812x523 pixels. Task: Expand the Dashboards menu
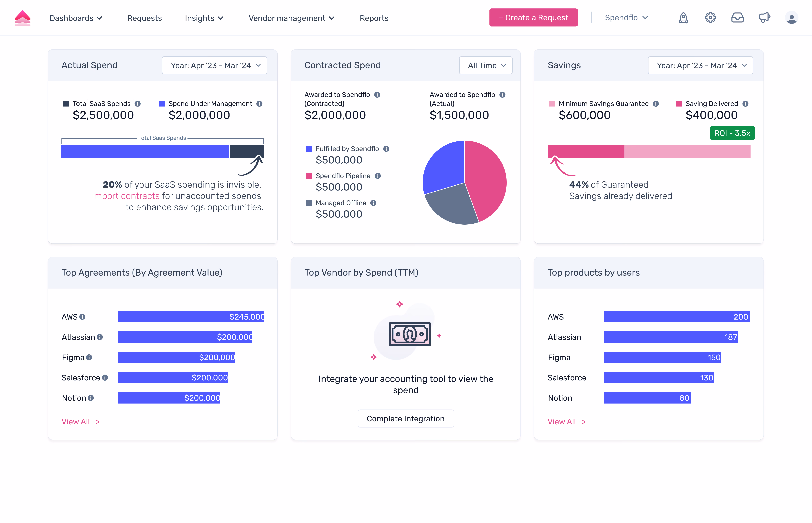click(x=76, y=18)
